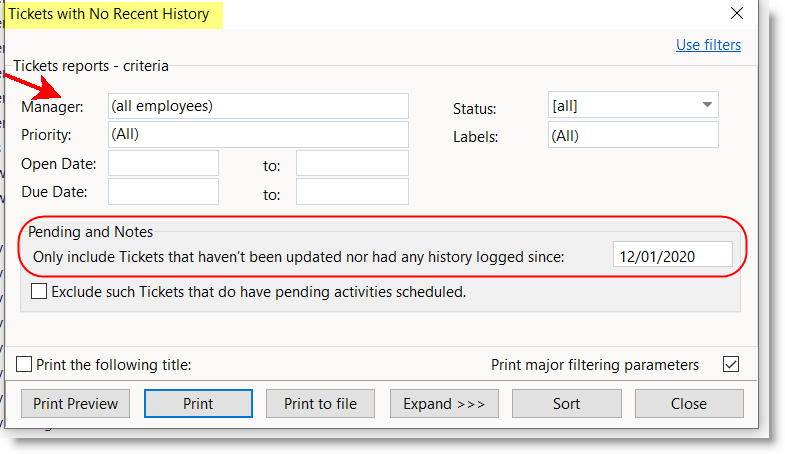Enable Exclude Tickets with pending activities checkbox
Image resolution: width=785 pixels, height=454 pixels.
pyautogui.click(x=40, y=293)
